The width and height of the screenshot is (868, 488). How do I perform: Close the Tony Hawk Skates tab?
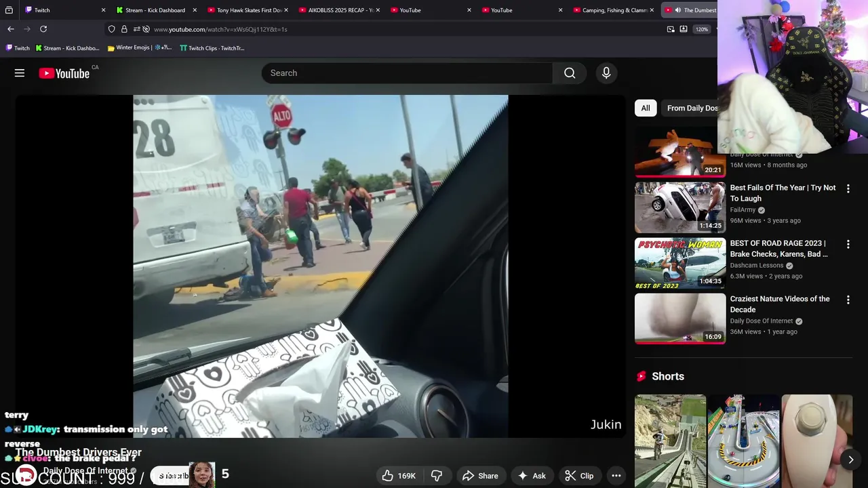tap(286, 10)
